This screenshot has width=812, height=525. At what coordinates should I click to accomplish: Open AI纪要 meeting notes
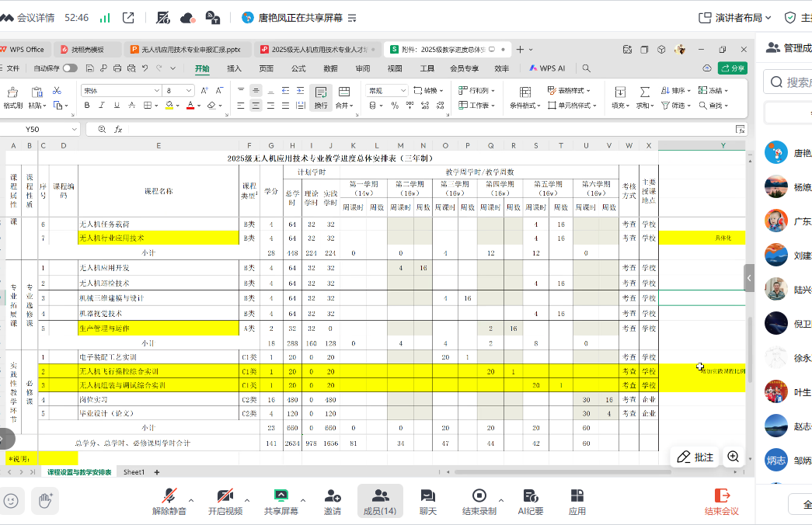pos(531,501)
